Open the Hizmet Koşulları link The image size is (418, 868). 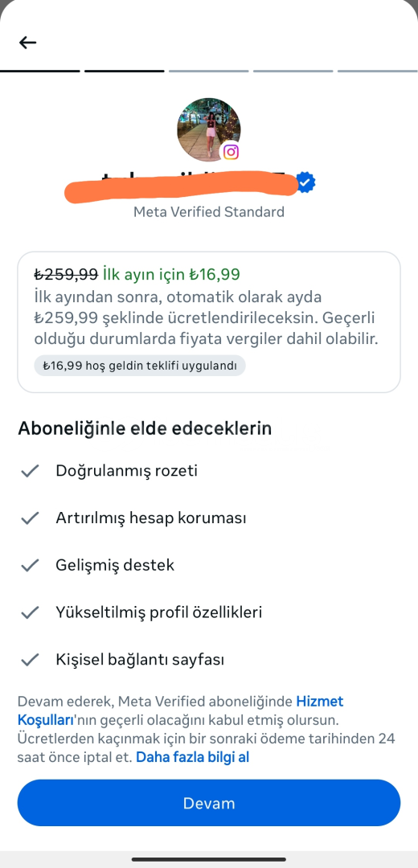181,710
